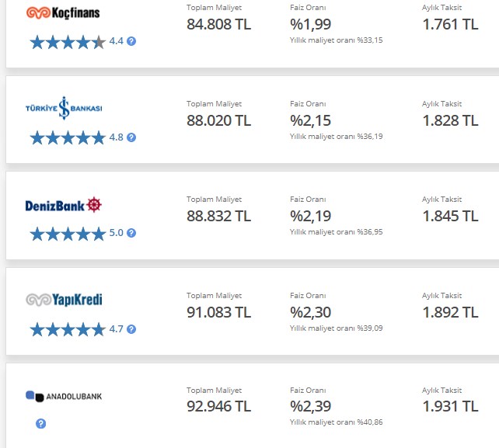Open the Anadolubank logo

tap(64, 396)
